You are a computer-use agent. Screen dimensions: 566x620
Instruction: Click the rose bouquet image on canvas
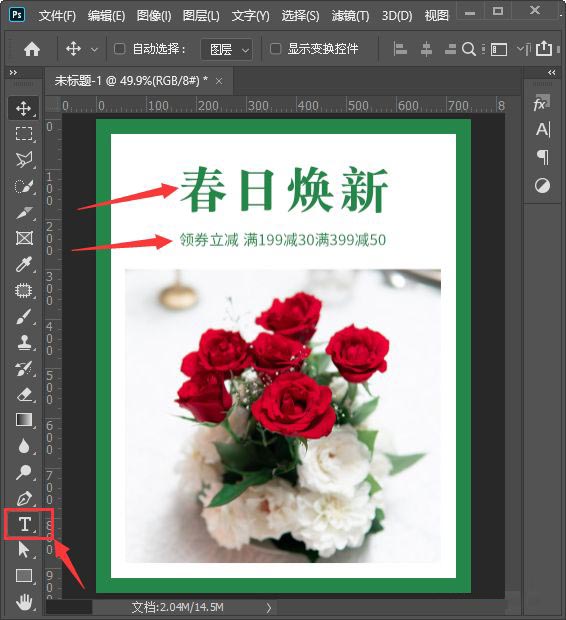coord(283,416)
